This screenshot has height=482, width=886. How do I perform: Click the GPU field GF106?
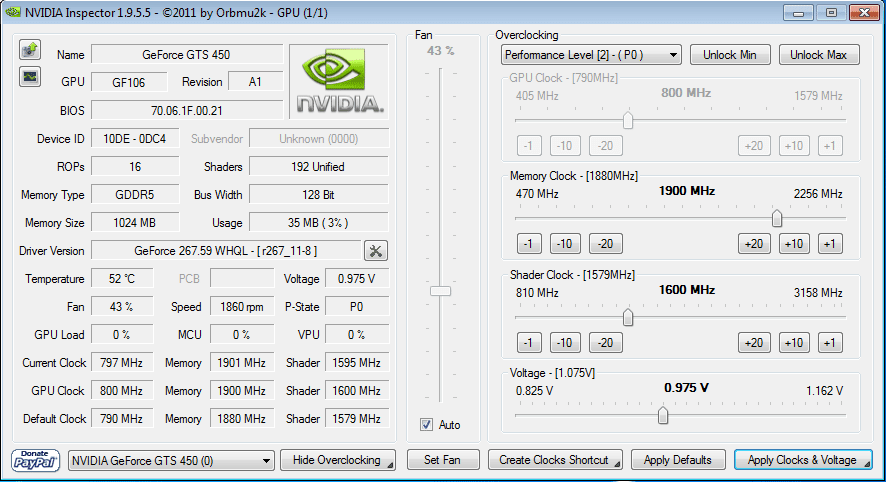click(x=129, y=82)
